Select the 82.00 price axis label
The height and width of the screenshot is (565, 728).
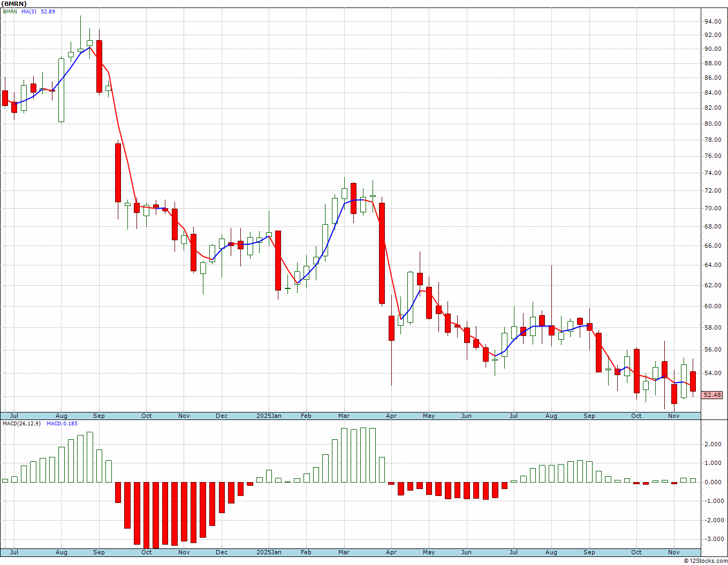(712, 108)
